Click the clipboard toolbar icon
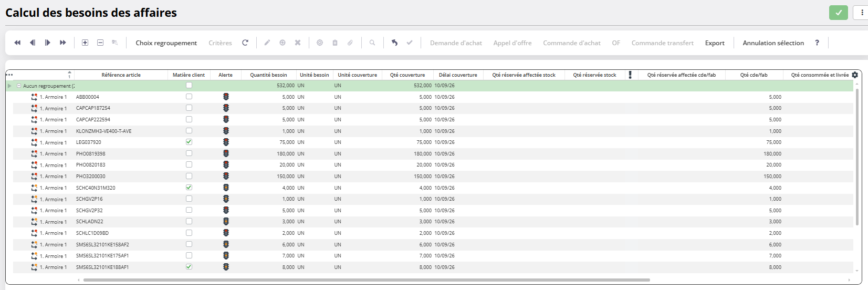Screen dimensions: 868x290 [335, 43]
